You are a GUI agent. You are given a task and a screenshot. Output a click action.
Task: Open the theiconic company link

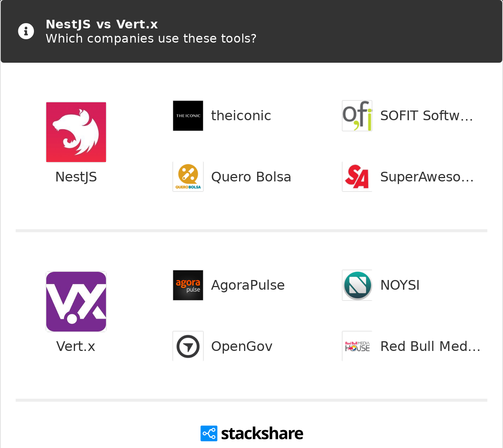point(241,116)
